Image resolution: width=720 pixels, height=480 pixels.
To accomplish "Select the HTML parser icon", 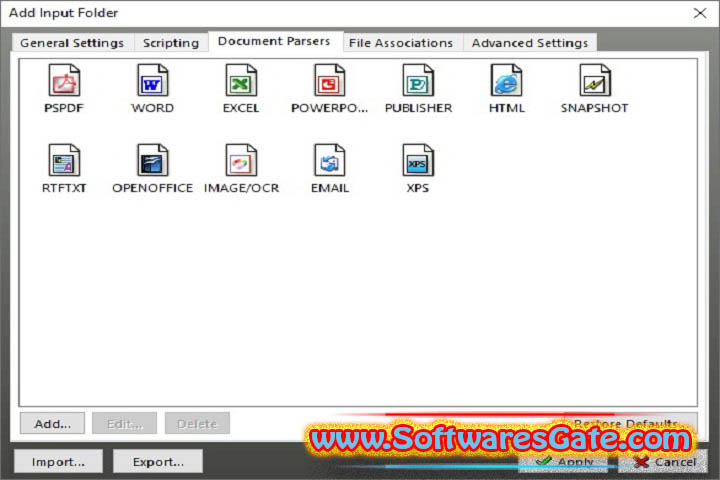I will 506,80.
